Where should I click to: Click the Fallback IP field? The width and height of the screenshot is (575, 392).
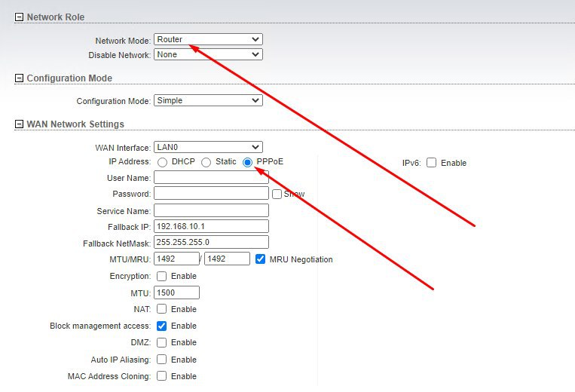211,226
